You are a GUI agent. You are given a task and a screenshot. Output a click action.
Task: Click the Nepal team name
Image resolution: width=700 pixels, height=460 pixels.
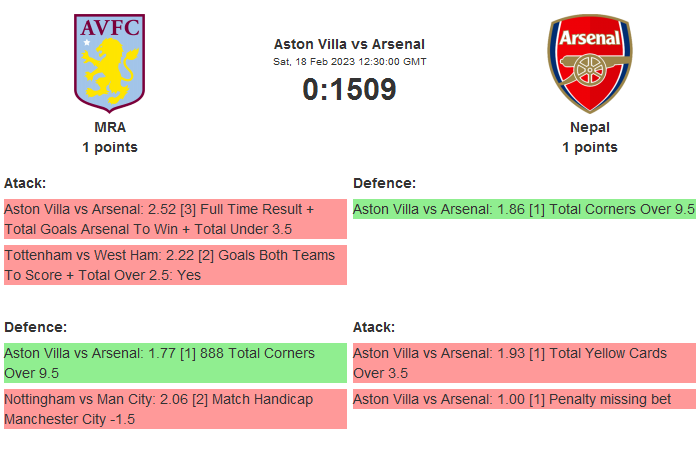pyautogui.click(x=589, y=127)
